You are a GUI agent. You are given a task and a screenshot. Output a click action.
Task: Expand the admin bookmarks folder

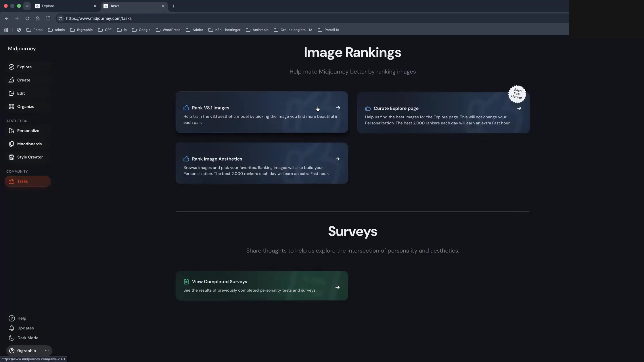pos(56,30)
